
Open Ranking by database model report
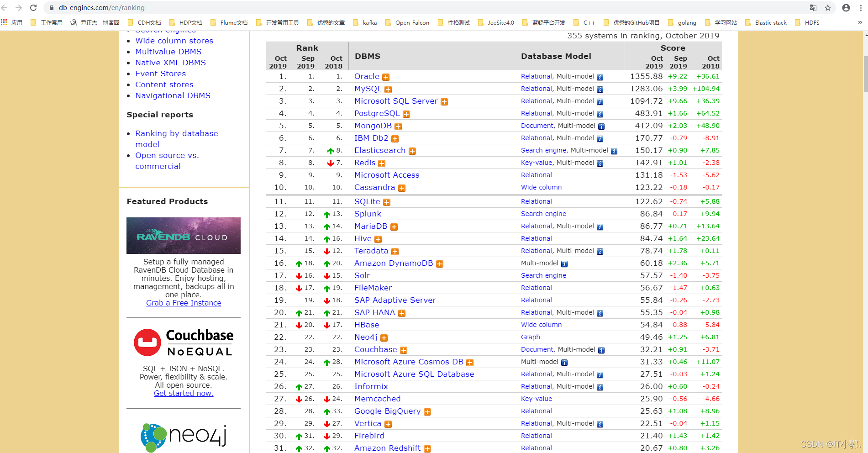pyautogui.click(x=176, y=139)
